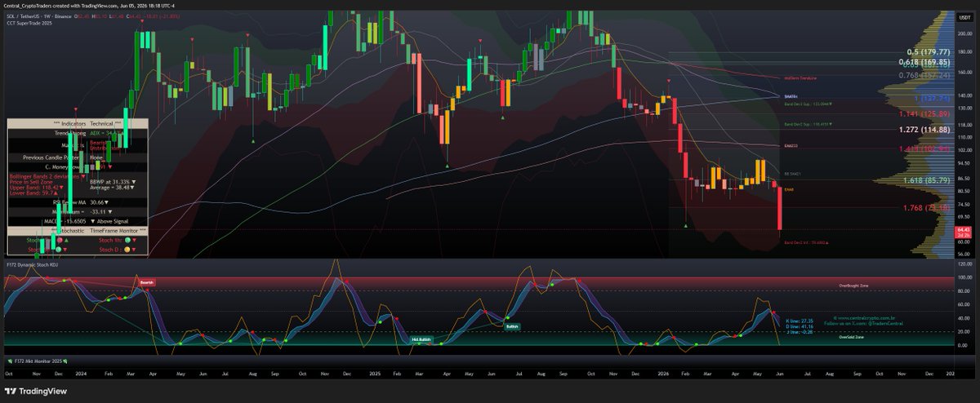
Task: Click the red down arrow beside Stoch 1h
Action: (135, 240)
